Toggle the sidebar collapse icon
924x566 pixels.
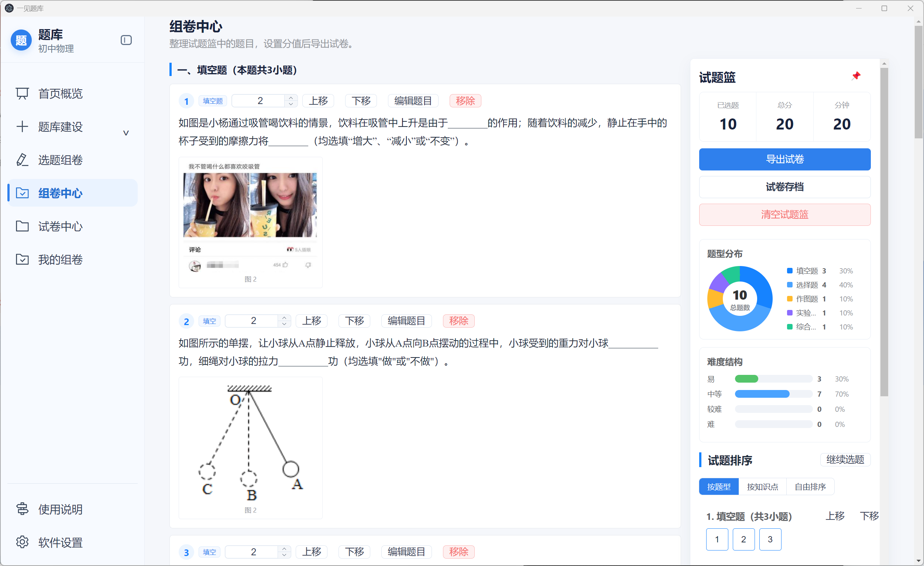126,40
